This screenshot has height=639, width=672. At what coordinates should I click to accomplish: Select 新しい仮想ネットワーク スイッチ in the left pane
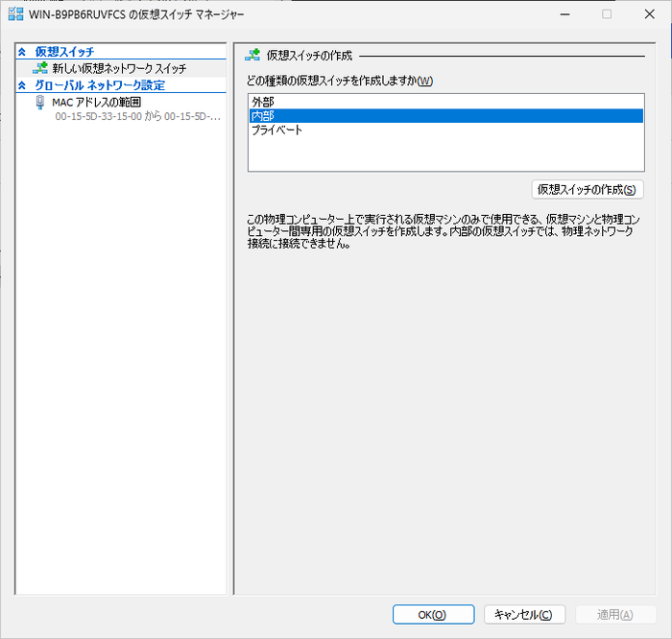119,69
